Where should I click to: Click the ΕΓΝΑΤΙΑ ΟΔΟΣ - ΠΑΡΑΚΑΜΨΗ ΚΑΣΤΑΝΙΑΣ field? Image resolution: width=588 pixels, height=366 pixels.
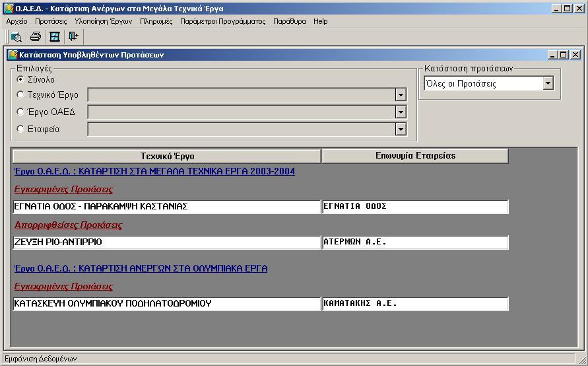coord(167,207)
